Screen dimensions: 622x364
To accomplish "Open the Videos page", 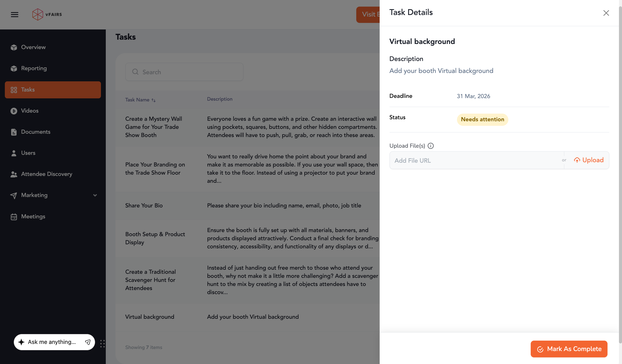I will (30, 111).
